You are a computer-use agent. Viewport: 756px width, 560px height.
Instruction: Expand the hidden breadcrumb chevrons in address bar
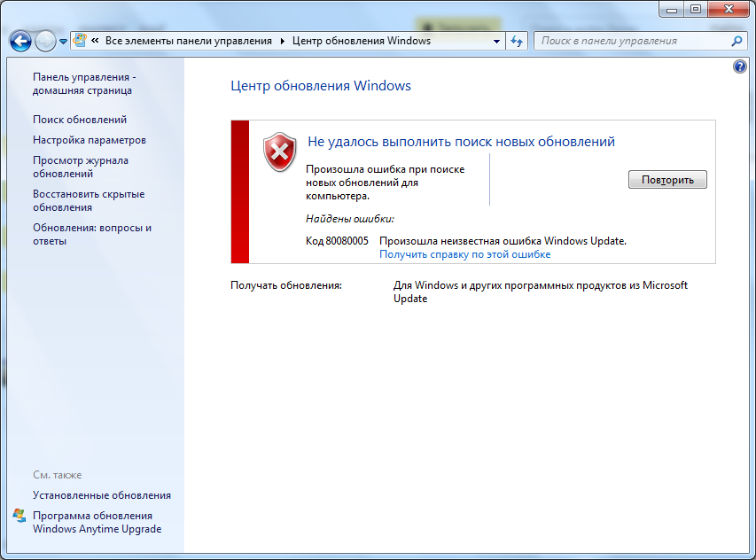point(95,41)
